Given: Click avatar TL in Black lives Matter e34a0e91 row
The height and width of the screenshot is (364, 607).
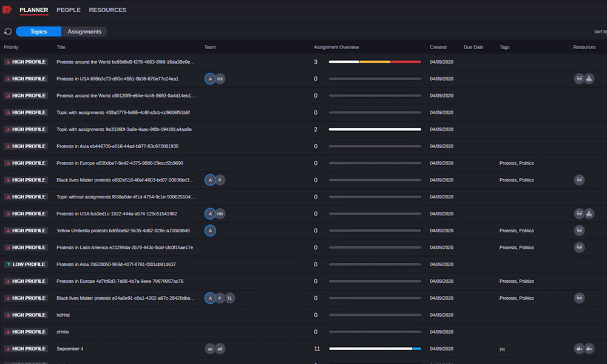Looking at the screenshot, I should click(x=229, y=298).
